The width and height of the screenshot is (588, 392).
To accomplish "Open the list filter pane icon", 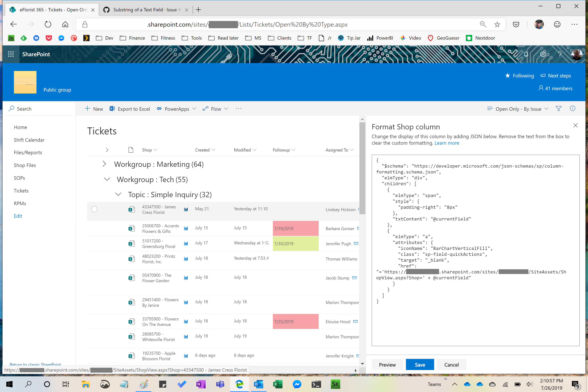I will [x=559, y=109].
